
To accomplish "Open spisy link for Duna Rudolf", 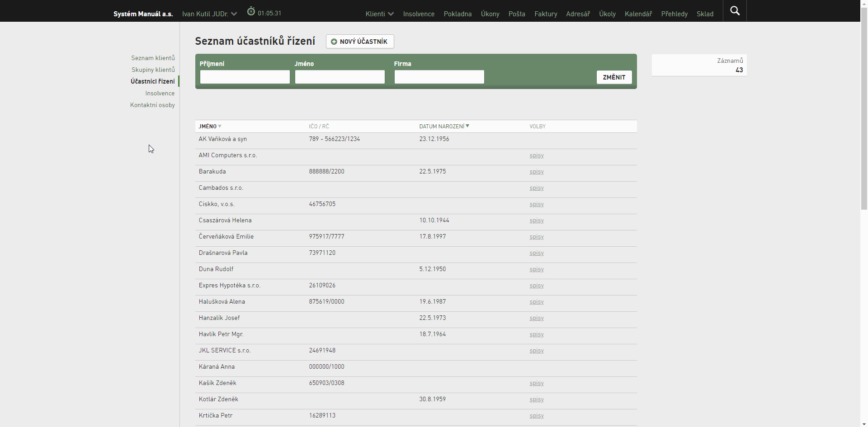I will pyautogui.click(x=537, y=269).
